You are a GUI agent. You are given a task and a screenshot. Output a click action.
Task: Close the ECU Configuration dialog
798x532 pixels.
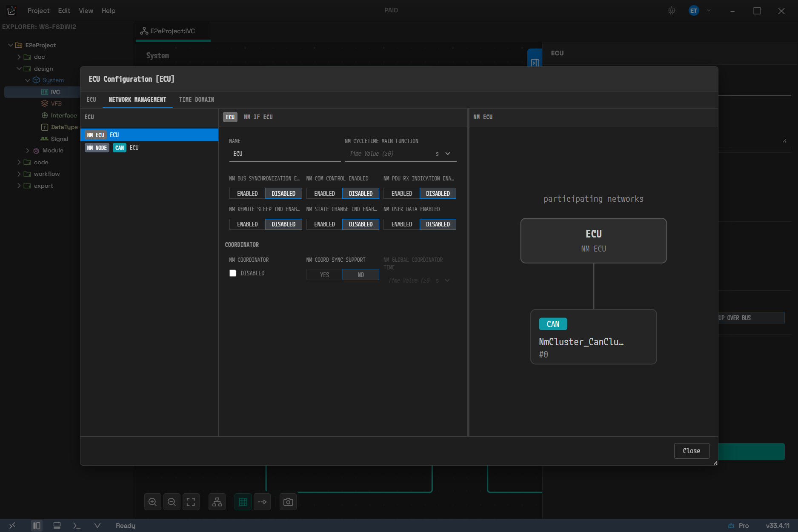(692, 451)
